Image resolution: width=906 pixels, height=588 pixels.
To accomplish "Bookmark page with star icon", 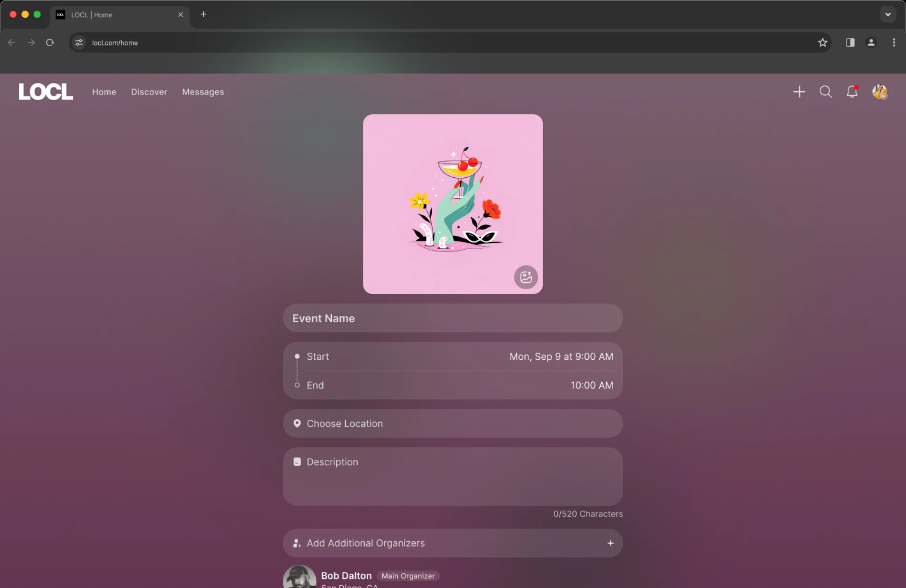I will 823,42.
